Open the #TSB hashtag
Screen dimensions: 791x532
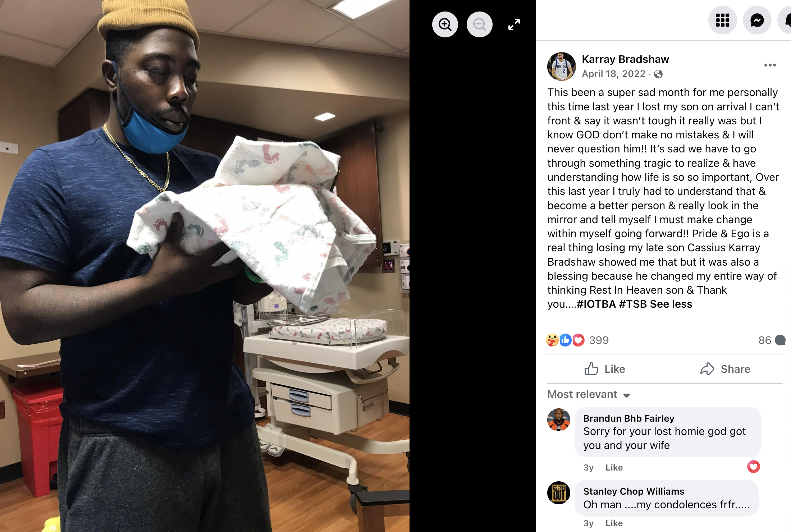[633, 304]
